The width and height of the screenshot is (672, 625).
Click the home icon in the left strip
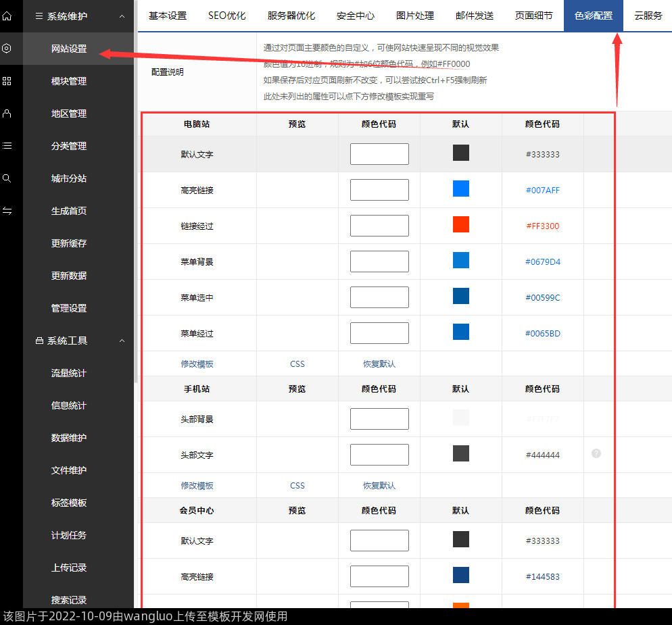(7, 16)
